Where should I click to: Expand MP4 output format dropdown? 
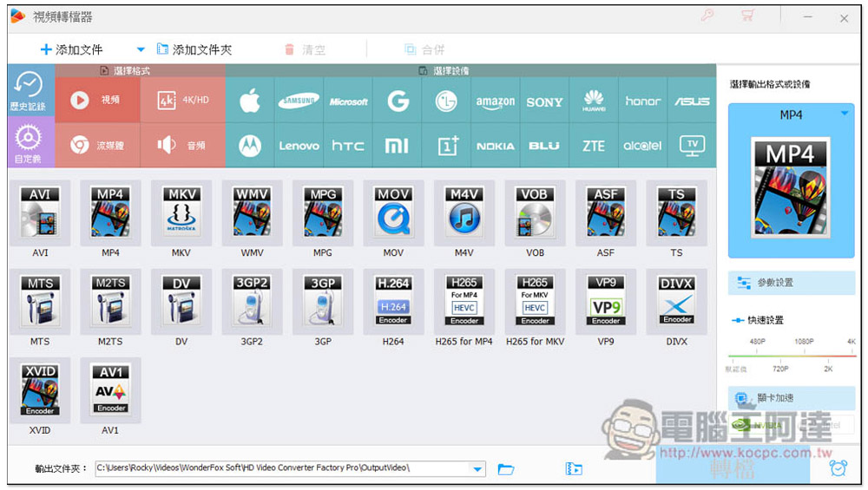click(845, 114)
